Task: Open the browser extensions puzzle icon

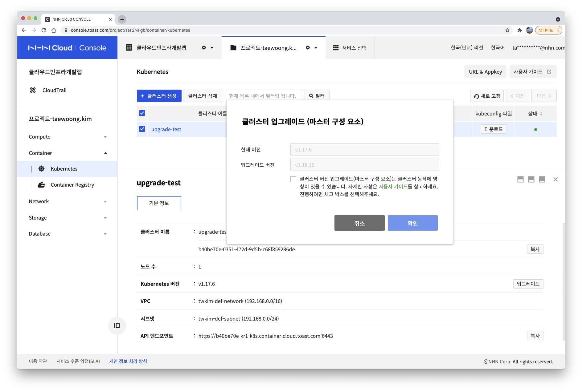Action: tap(520, 30)
